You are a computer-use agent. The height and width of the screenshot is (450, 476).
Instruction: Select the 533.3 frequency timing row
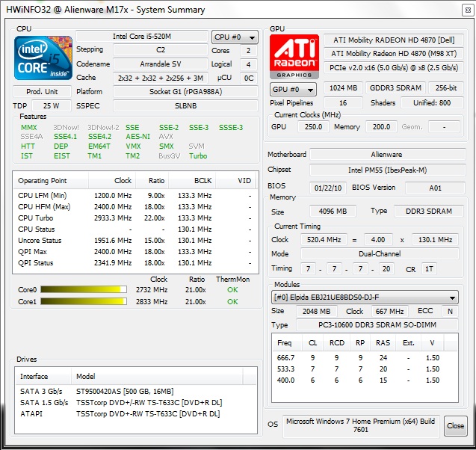[365, 369]
